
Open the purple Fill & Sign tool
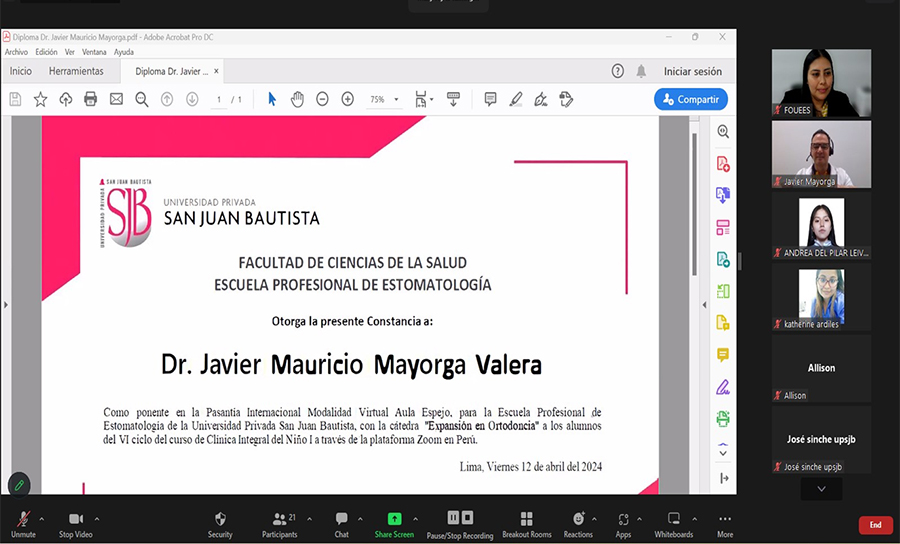coord(723,387)
